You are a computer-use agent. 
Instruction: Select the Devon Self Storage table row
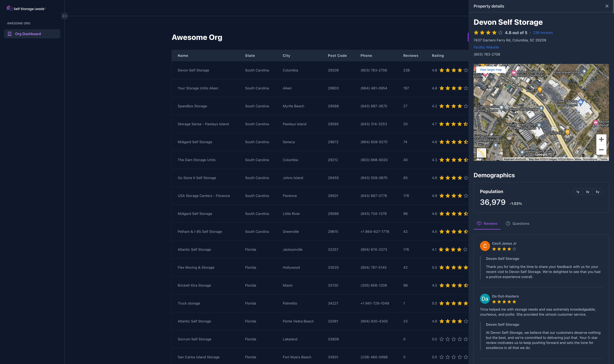pyautogui.click(x=320, y=70)
